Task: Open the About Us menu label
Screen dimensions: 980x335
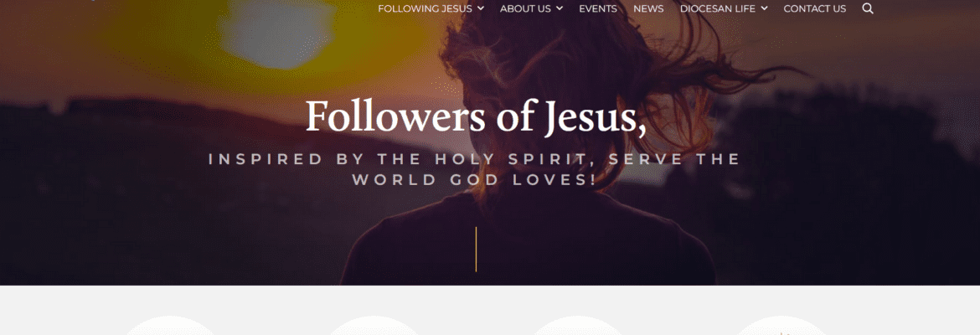Action: point(526,8)
